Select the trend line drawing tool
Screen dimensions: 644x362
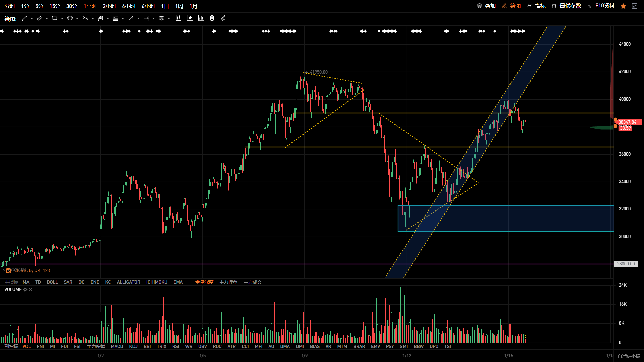click(x=24, y=18)
